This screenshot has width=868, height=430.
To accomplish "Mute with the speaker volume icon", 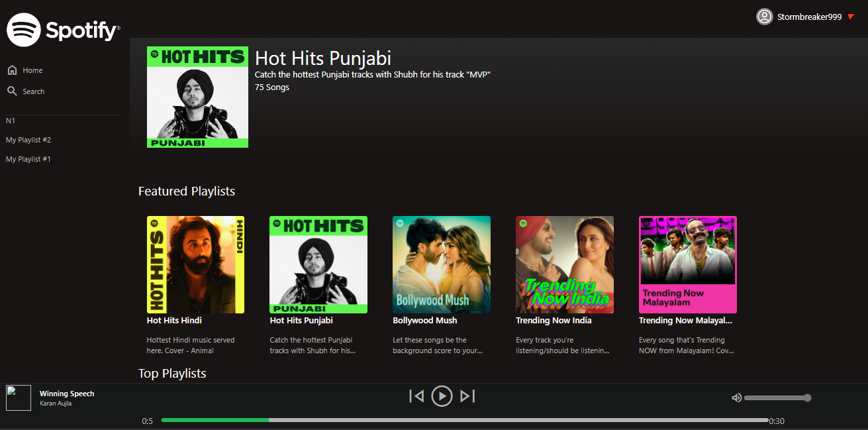I will coord(736,398).
